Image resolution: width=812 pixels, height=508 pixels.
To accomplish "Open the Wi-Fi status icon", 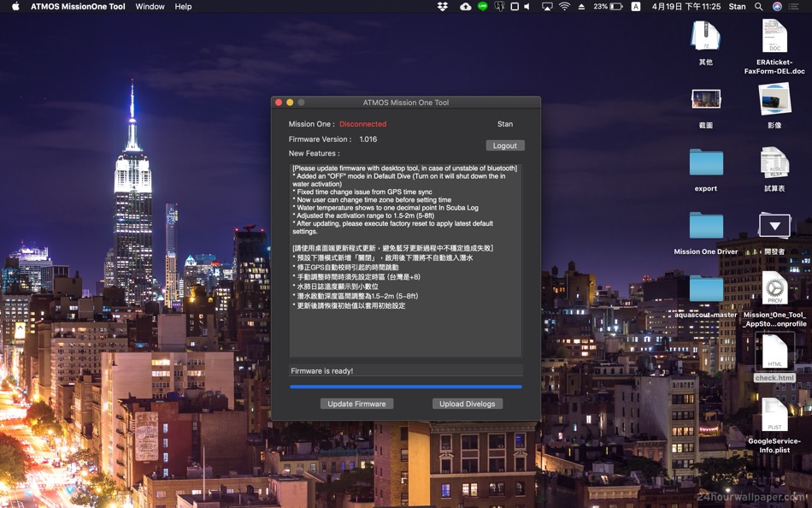I will pyautogui.click(x=564, y=7).
